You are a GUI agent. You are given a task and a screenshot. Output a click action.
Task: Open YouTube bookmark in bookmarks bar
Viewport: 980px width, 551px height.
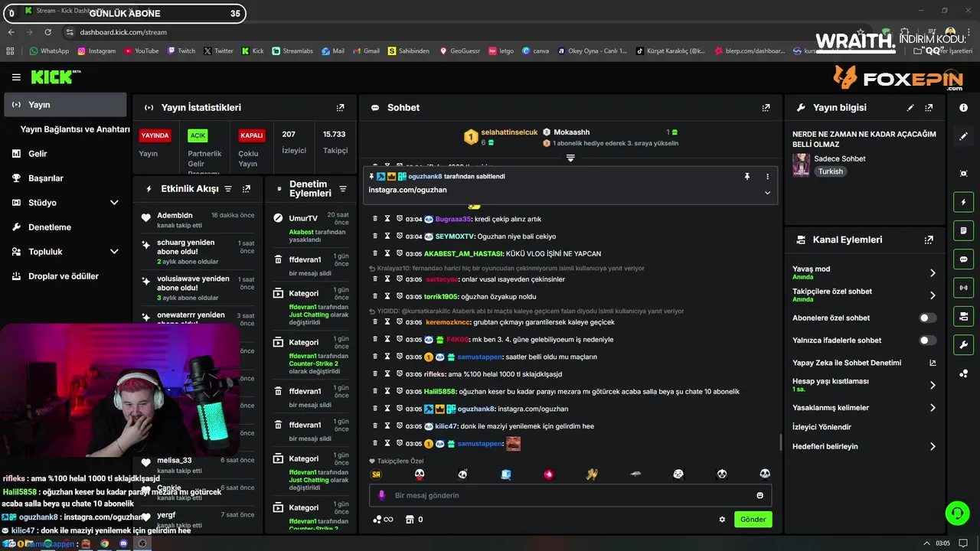pyautogui.click(x=141, y=51)
